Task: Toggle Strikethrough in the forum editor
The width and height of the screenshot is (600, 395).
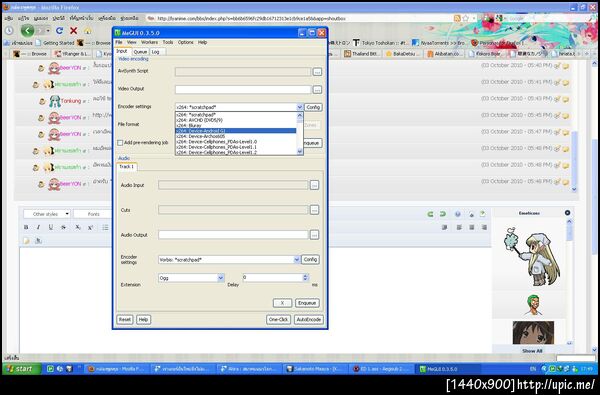Action: pyautogui.click(x=64, y=227)
